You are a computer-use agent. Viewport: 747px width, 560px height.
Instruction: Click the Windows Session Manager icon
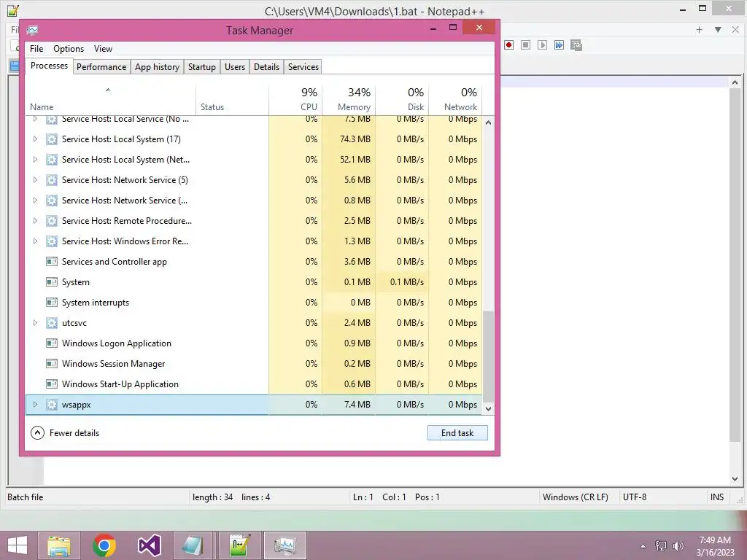[x=52, y=364]
